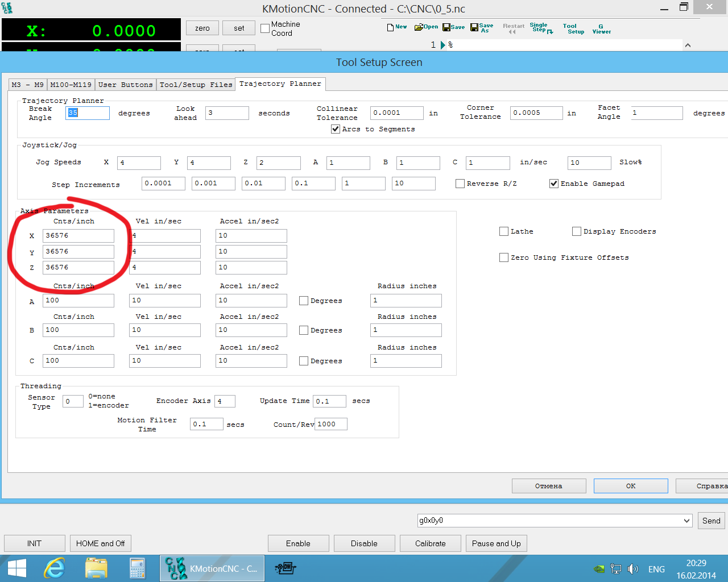
Task: Open Tool Setup from the toolbar
Action: [x=573, y=28]
